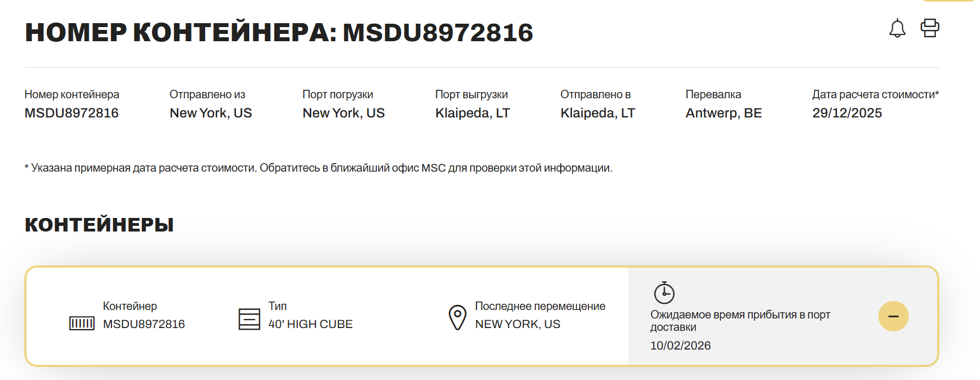Viewport: 980px width, 380px height.
Task: Click the expected arrival date 10/02/2026
Action: 680,346
